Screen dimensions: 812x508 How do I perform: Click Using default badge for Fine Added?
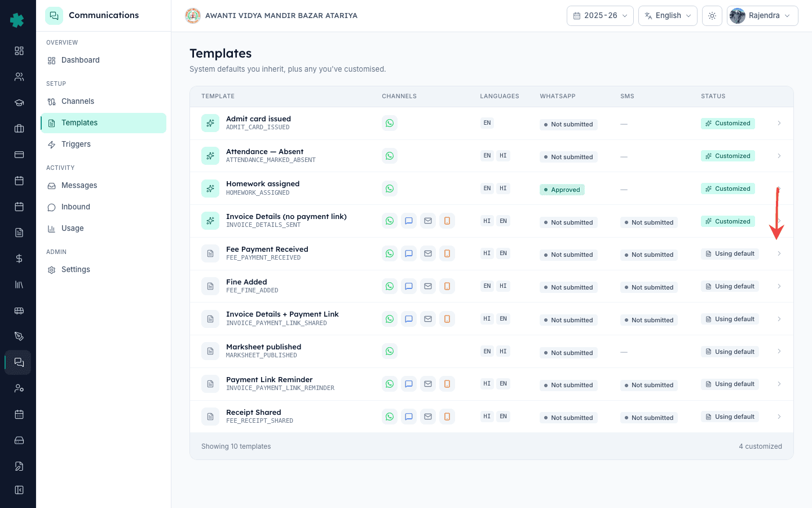point(730,286)
